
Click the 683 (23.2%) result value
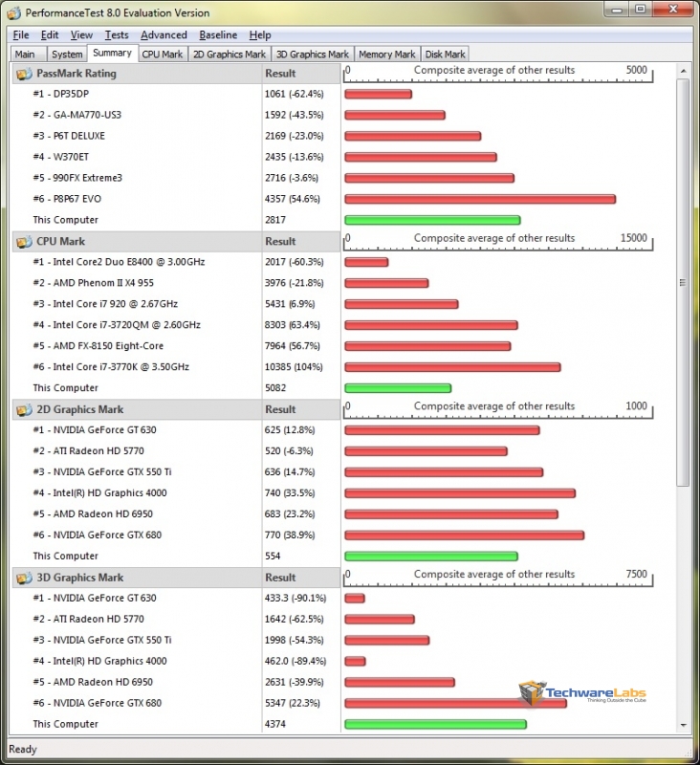[290, 514]
